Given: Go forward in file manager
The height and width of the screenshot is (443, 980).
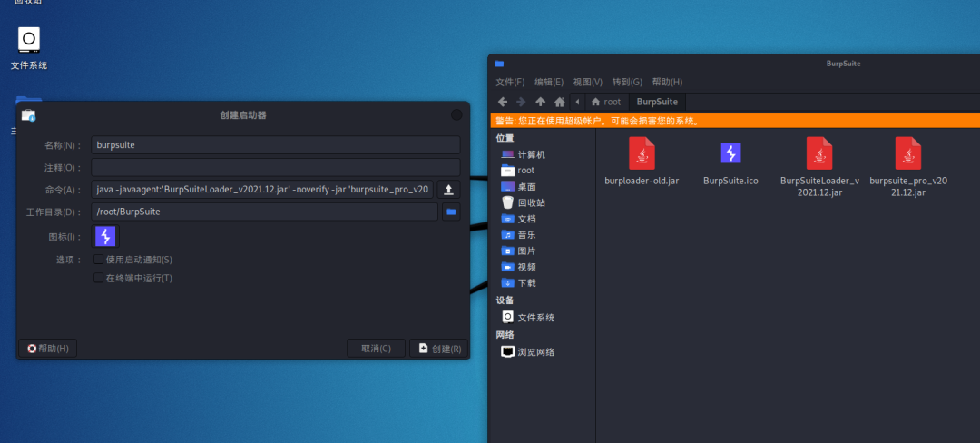Looking at the screenshot, I should (521, 102).
